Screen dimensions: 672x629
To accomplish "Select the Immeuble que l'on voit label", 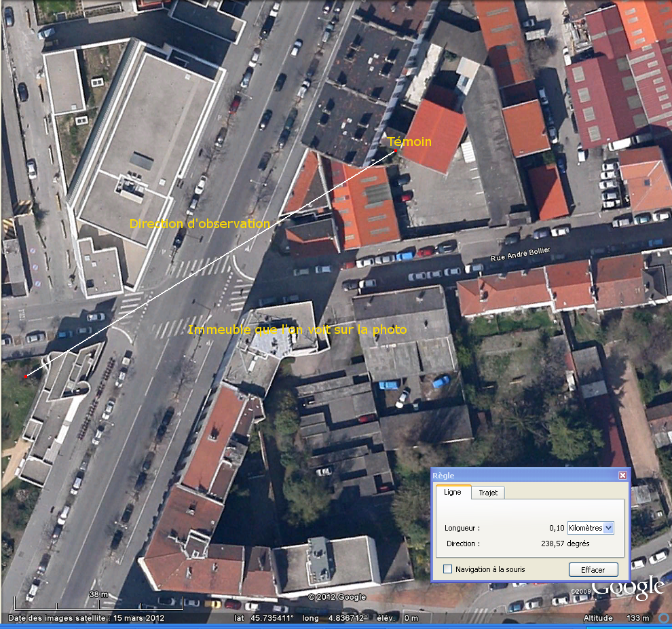I will (x=297, y=330).
